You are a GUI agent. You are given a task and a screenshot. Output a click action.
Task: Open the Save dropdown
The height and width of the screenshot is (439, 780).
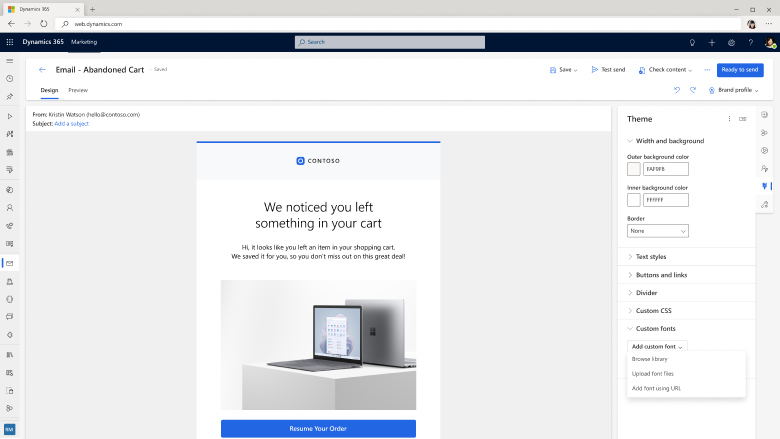tap(564, 70)
